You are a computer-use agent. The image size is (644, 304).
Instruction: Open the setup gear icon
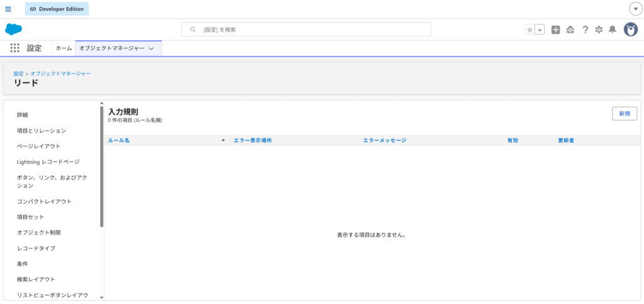tap(599, 30)
